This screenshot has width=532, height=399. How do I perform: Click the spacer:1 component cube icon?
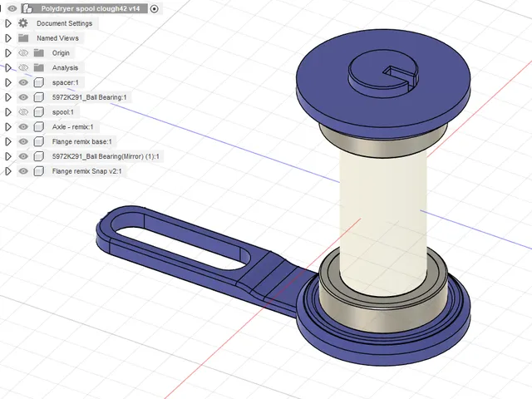39,82
